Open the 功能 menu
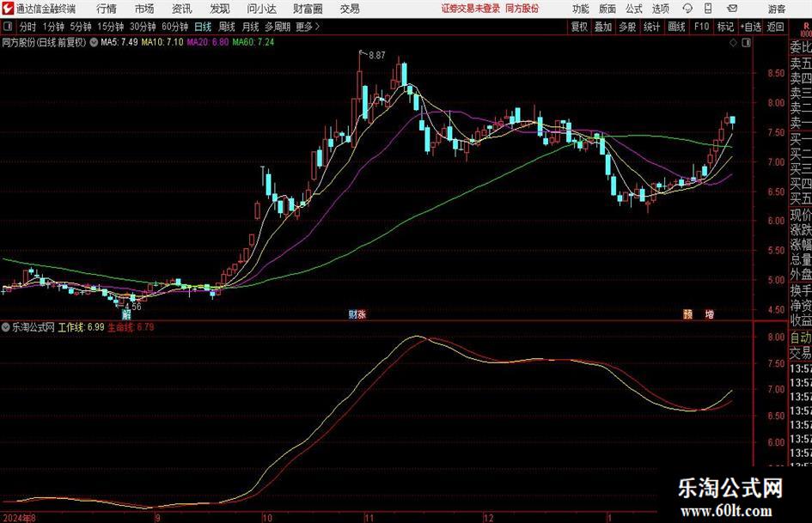Viewport: 812px width, 523px height. [x=581, y=9]
